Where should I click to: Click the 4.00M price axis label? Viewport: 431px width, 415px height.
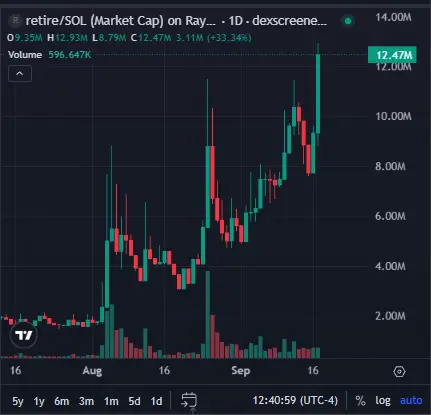[390, 266]
